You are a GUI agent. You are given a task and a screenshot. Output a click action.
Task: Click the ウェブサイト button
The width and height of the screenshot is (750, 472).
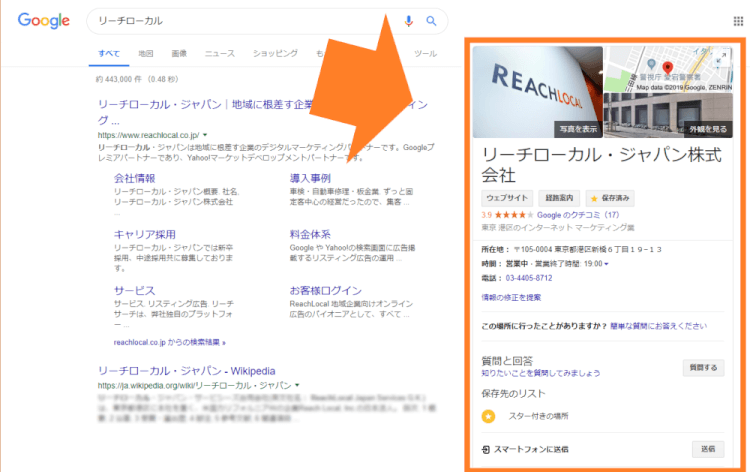[x=507, y=198]
